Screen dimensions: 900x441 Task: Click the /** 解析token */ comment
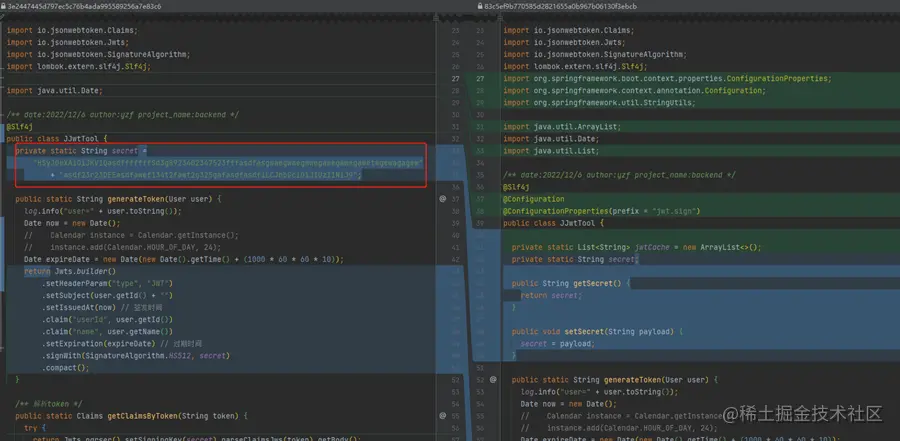pos(48,404)
